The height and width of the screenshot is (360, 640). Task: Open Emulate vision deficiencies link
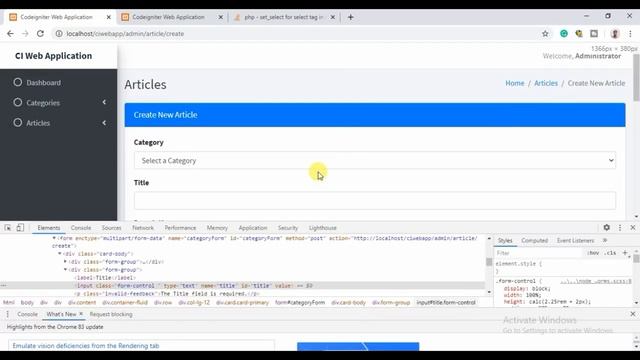point(86,346)
